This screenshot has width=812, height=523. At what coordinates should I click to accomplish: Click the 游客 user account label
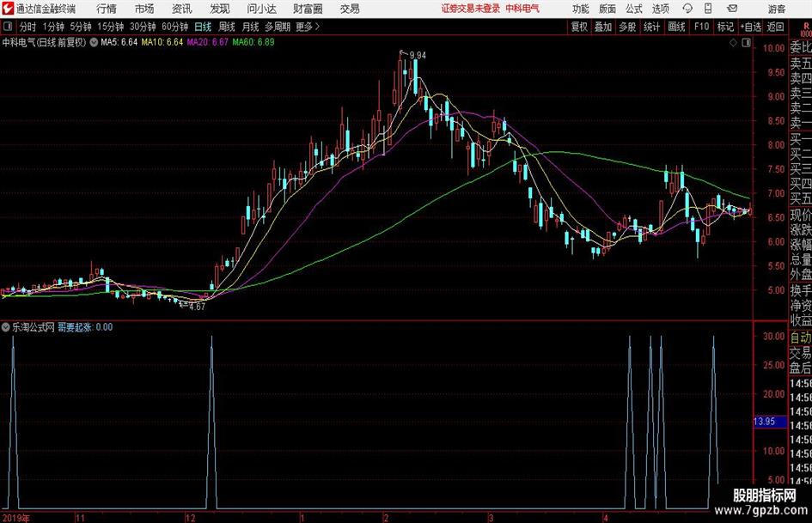[x=776, y=9]
